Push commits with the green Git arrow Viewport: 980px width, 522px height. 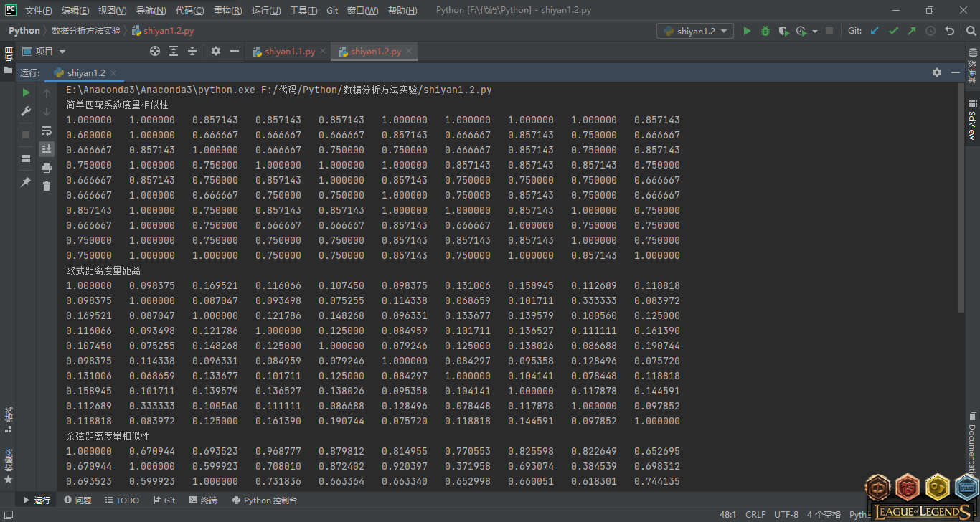(912, 31)
